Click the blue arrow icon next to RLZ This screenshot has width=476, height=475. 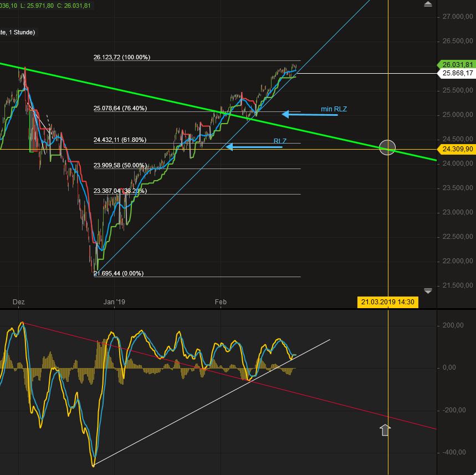[228, 146]
